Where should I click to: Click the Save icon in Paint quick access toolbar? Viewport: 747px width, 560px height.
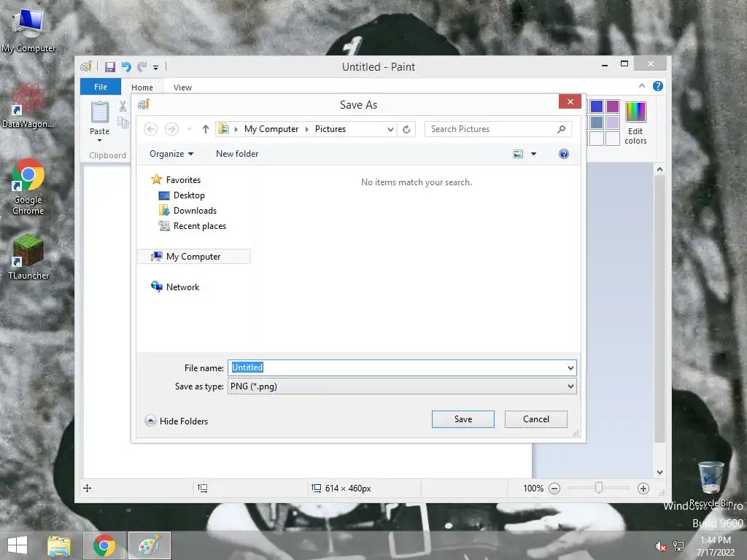tap(110, 67)
